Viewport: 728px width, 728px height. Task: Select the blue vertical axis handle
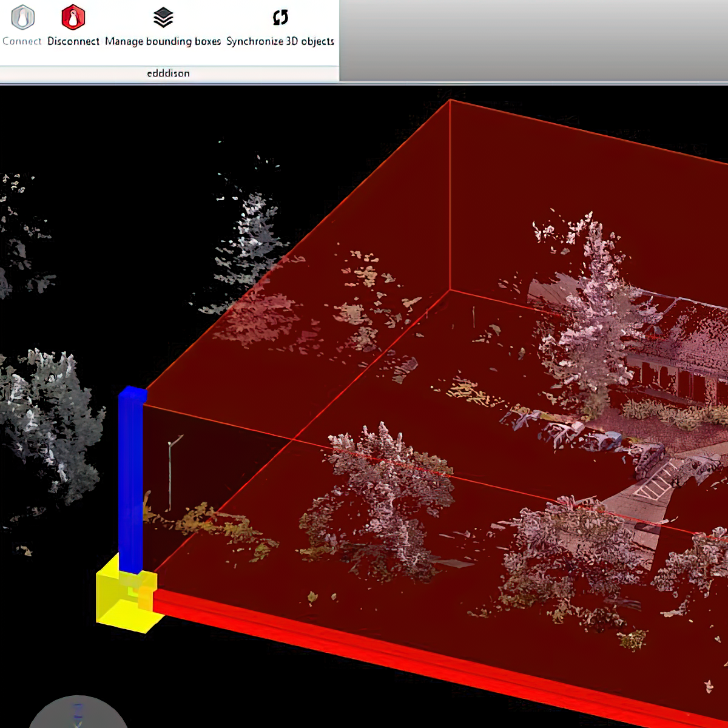(x=132, y=479)
